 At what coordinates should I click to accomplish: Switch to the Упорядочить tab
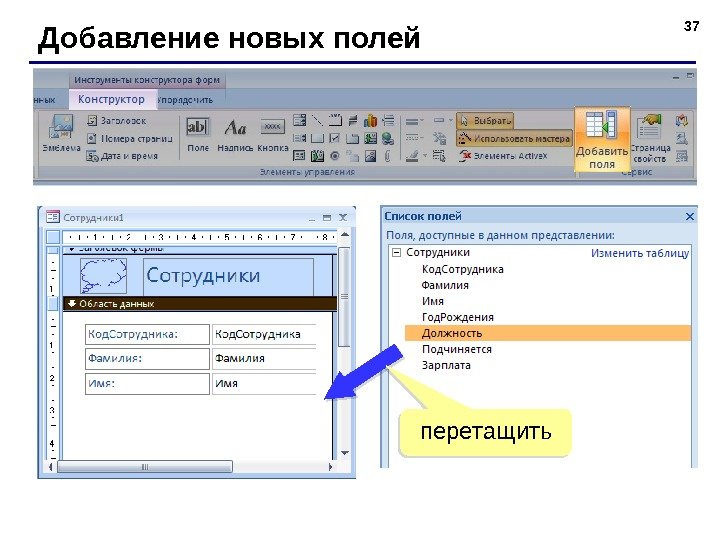pos(186,100)
